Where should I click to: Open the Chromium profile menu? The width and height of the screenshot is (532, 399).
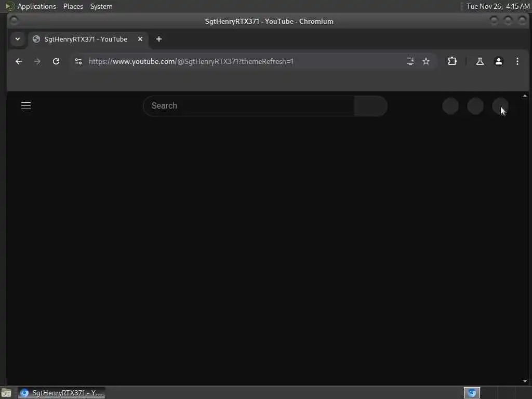(x=498, y=61)
